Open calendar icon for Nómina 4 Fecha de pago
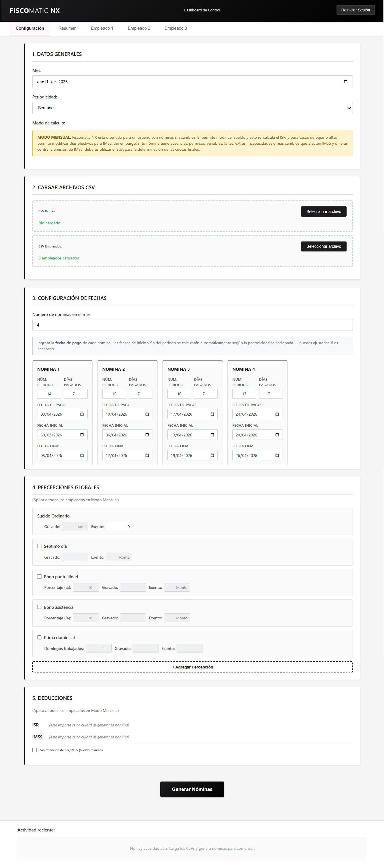 pyautogui.click(x=277, y=414)
